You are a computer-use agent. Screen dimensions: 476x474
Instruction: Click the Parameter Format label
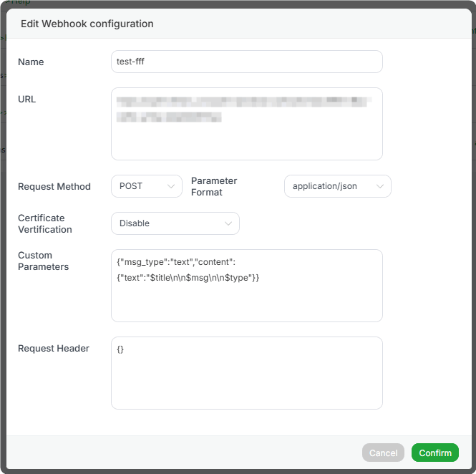[x=214, y=186]
